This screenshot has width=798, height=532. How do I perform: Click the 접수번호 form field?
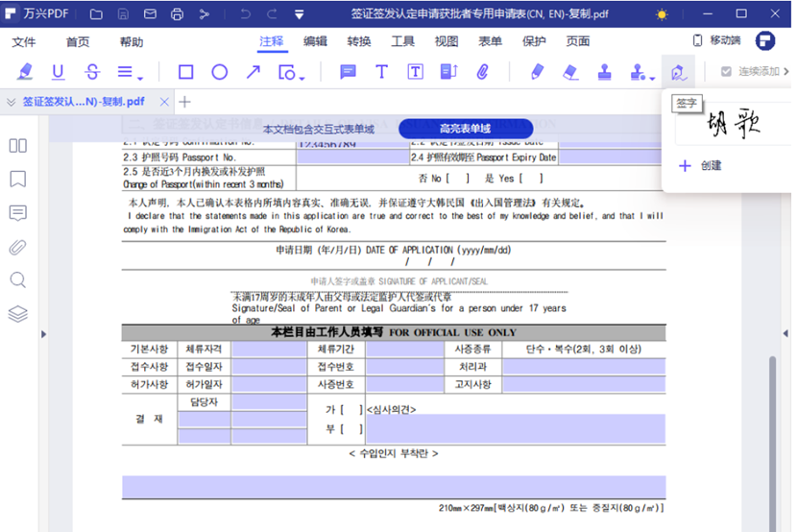[x=405, y=367]
